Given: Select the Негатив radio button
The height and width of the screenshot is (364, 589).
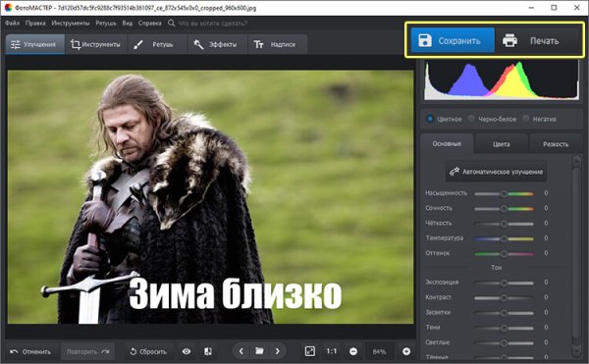Looking at the screenshot, I should point(526,119).
